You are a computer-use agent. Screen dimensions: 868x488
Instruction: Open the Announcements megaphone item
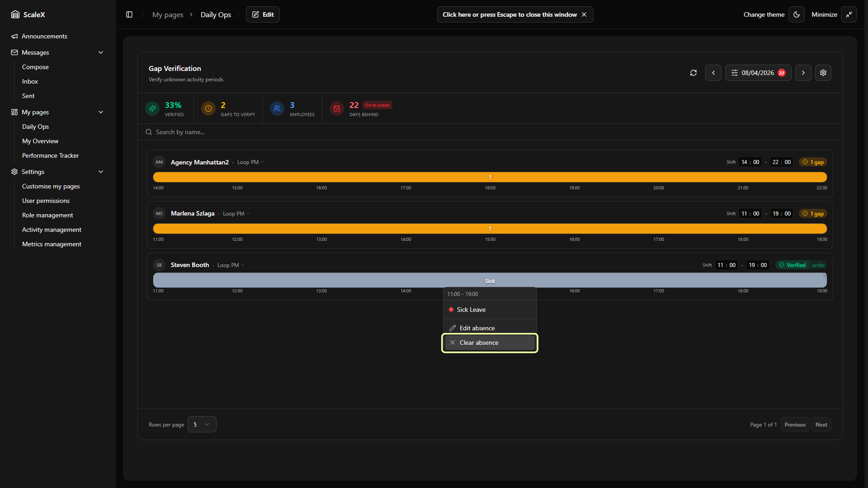pos(44,36)
